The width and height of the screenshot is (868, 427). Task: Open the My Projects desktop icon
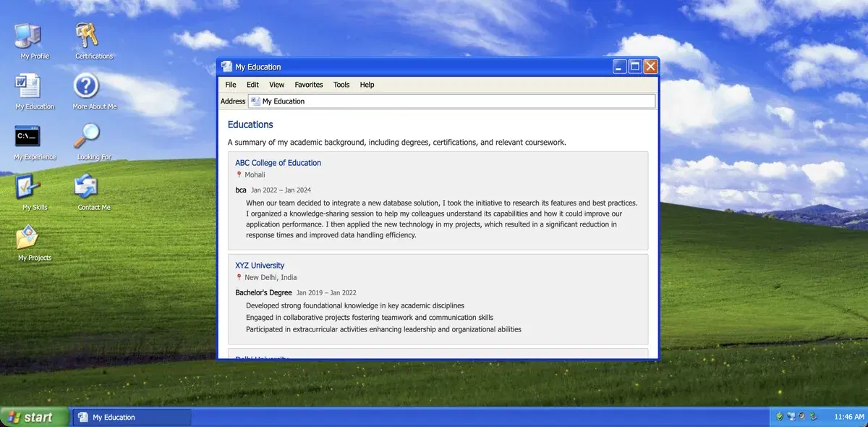coord(35,242)
